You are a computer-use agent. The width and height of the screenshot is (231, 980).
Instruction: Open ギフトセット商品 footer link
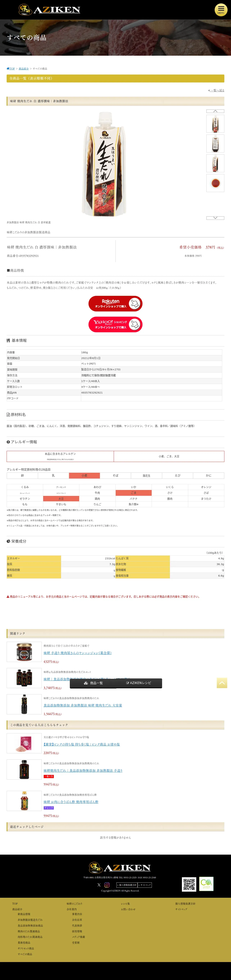[26, 948]
